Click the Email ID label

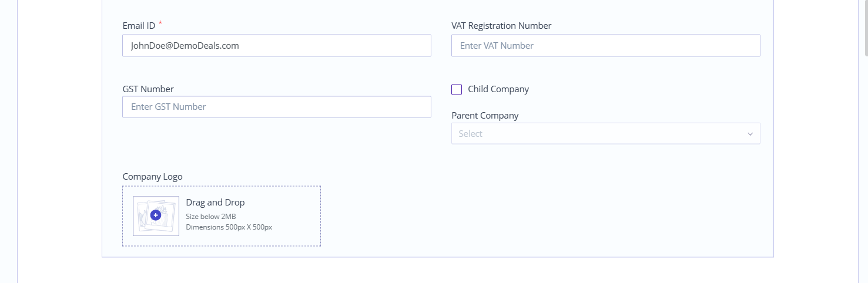[x=139, y=25]
